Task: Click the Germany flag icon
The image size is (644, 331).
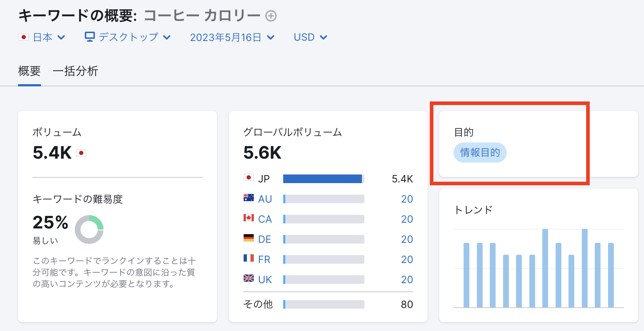Action: 248,238
